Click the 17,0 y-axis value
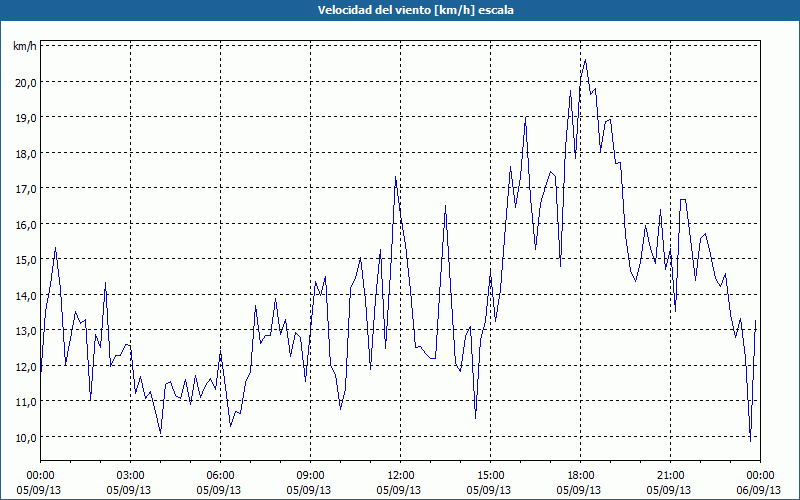 click(x=26, y=189)
